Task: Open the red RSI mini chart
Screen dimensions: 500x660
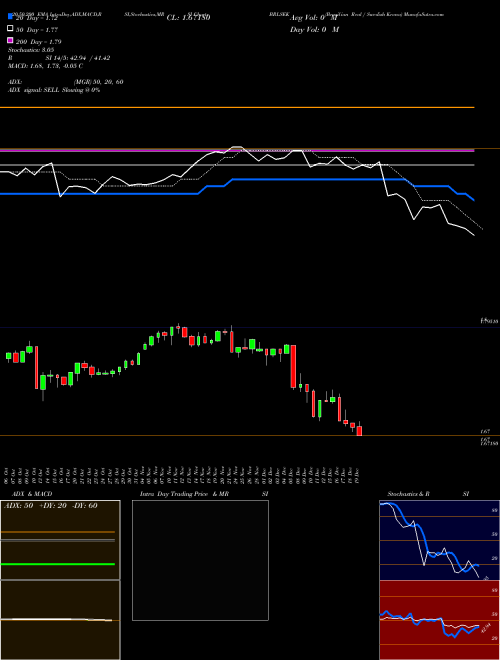Action: pos(439,620)
